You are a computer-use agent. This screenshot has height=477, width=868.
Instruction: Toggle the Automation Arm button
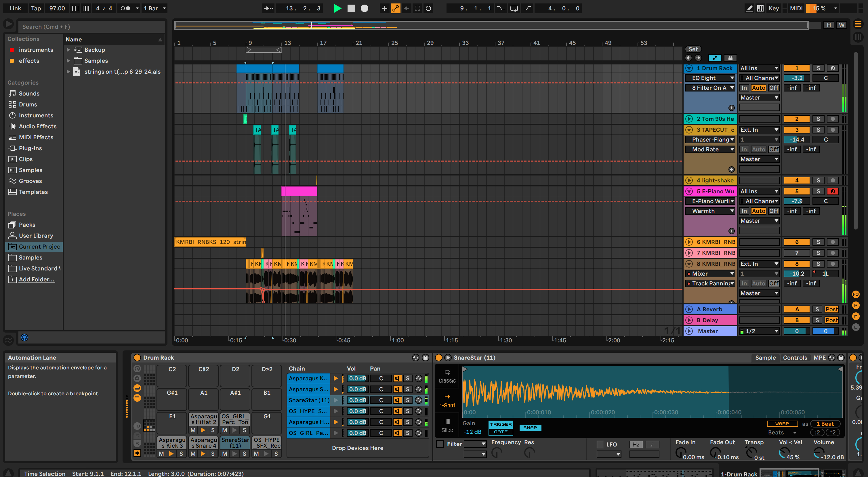tap(395, 8)
